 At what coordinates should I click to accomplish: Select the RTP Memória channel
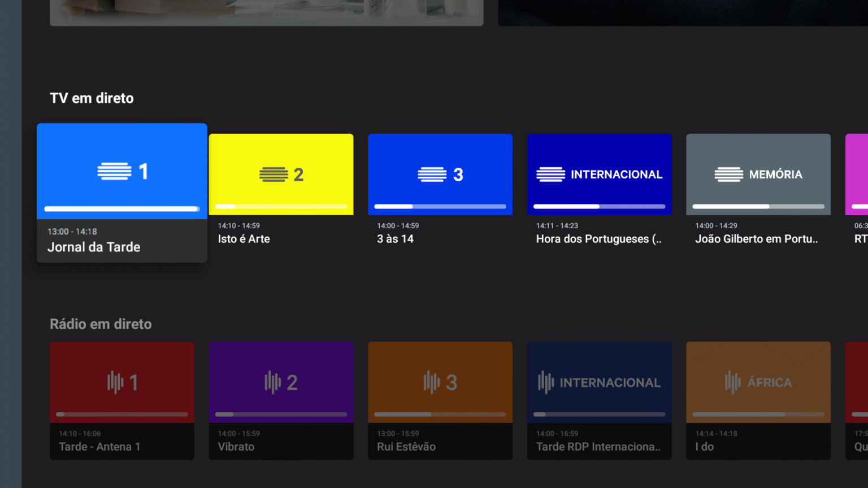tap(758, 174)
